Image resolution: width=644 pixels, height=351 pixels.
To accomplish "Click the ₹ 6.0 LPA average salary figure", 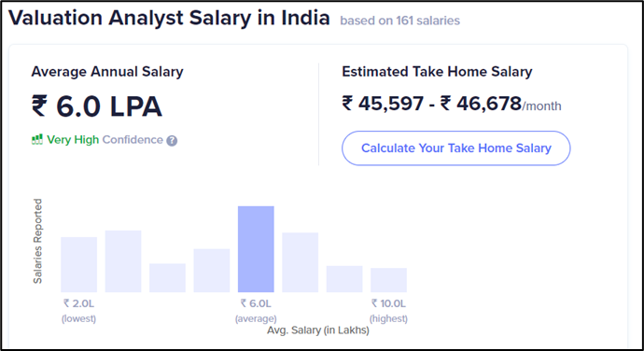I will 97,106.
